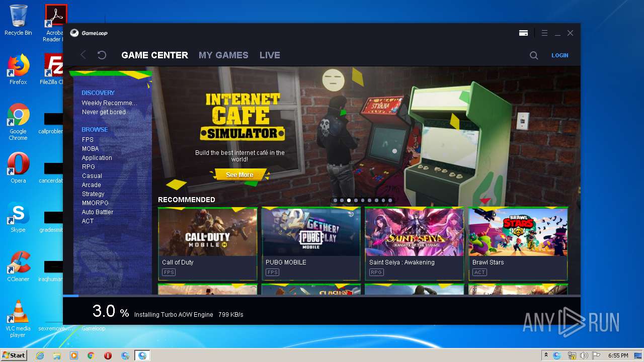Open Google Chrome desktop shortcut

click(x=18, y=122)
